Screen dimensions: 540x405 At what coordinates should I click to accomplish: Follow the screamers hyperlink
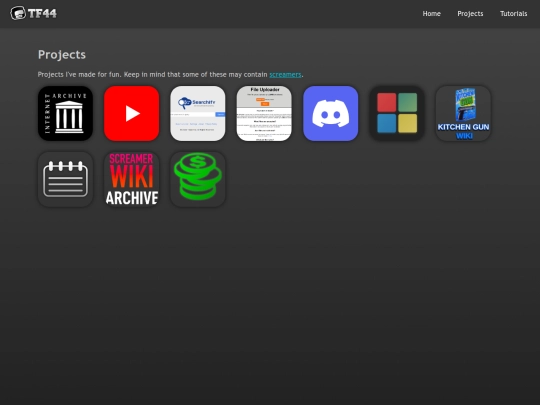coord(285,74)
